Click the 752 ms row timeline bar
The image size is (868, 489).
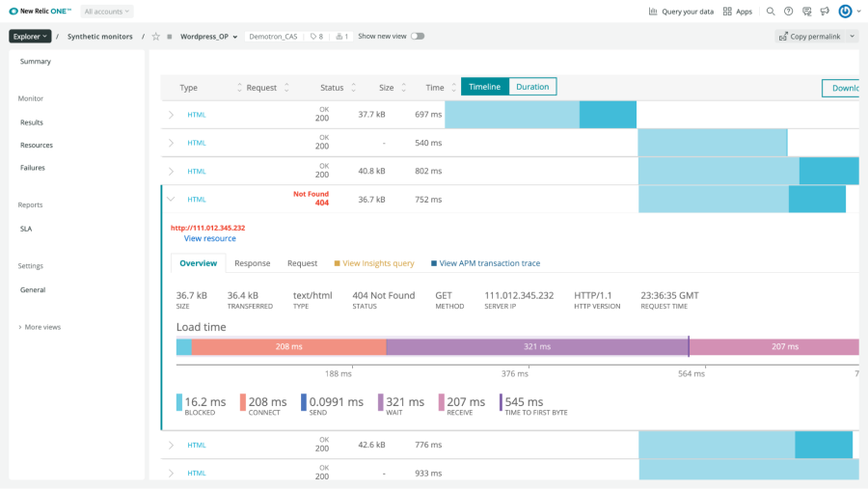coord(743,200)
